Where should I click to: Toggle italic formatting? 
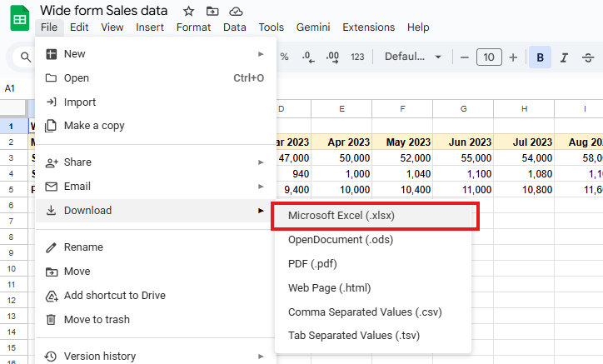click(565, 57)
